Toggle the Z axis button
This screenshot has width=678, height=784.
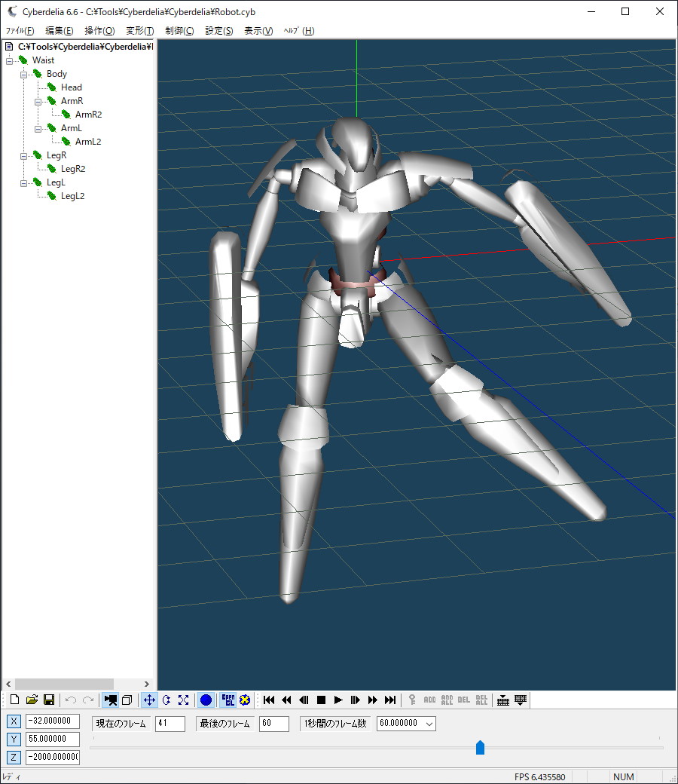(x=14, y=757)
